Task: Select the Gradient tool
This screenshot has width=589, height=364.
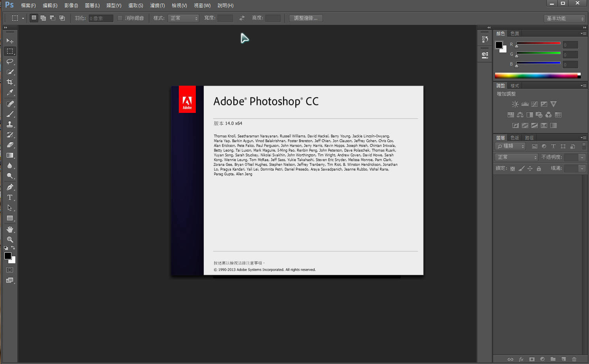Action: click(x=10, y=155)
